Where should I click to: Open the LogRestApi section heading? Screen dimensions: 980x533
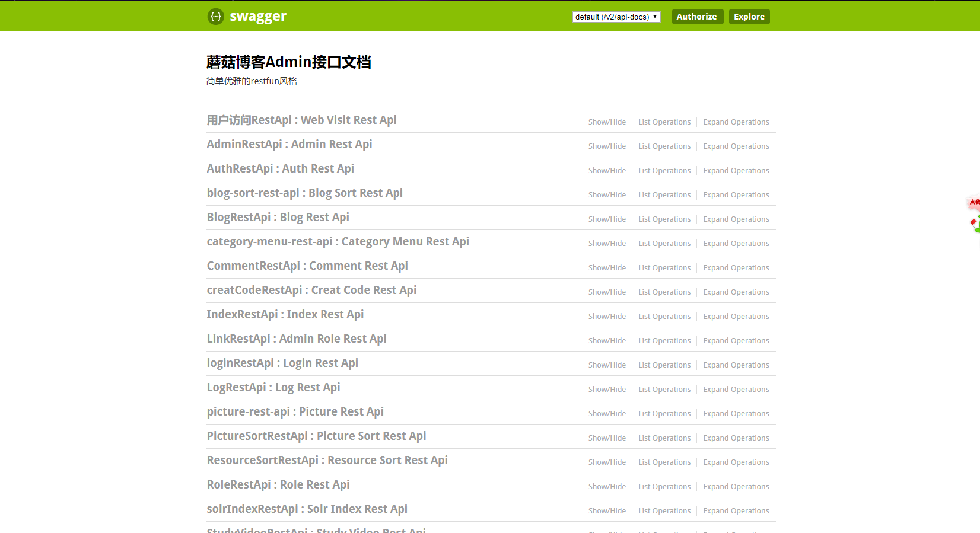(x=273, y=388)
